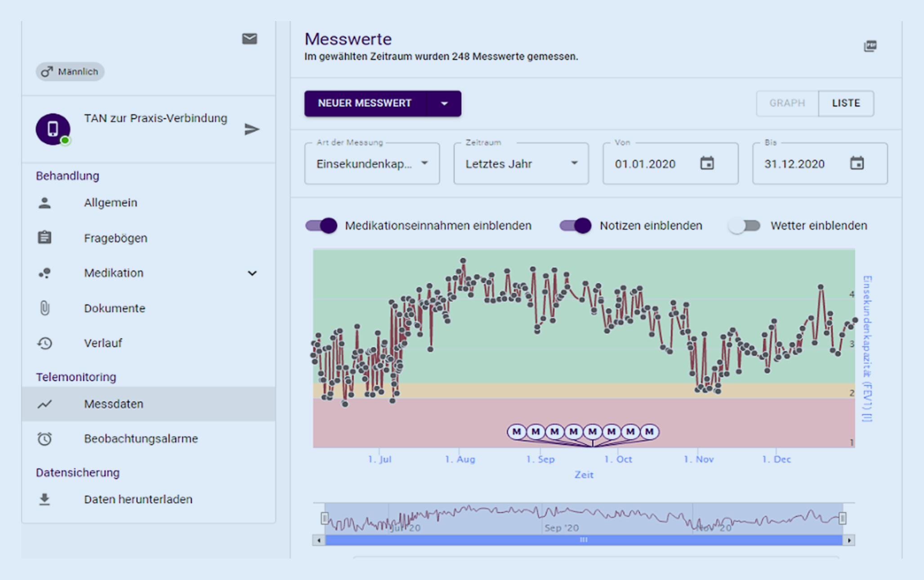Viewport: 924px width, 580px height.
Task: Turn off Notizen einblenden switch
Action: (x=576, y=225)
